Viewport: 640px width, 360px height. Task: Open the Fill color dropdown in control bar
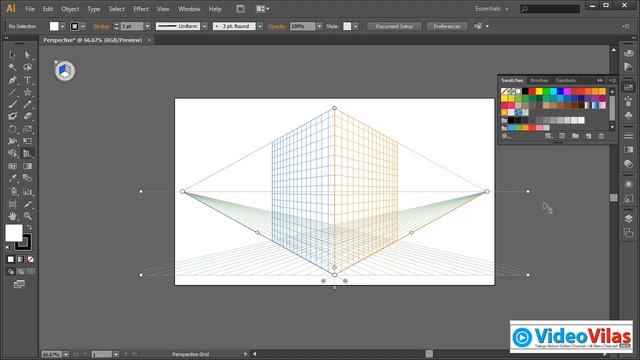(x=63, y=26)
